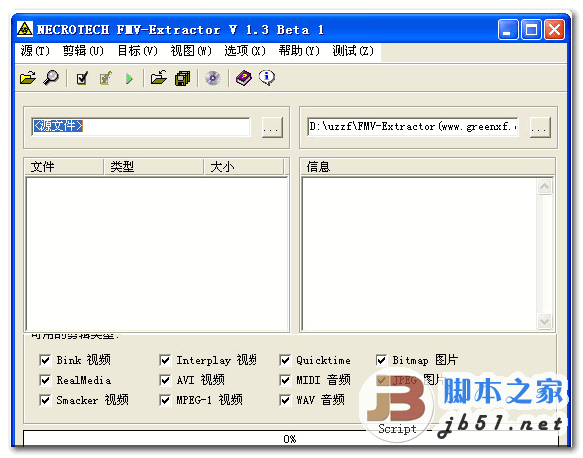
Task: Toggle the RealMedia checkbox
Action: pos(45,380)
